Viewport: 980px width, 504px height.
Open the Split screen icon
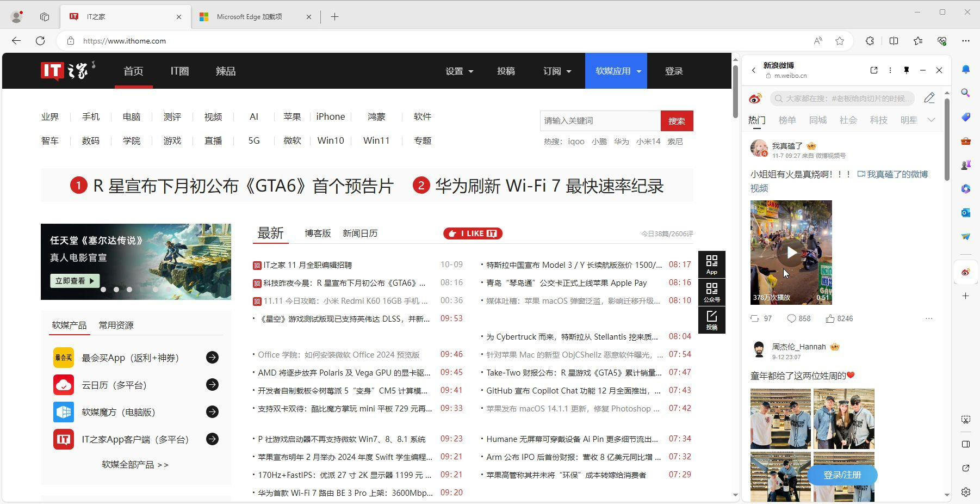[894, 41]
